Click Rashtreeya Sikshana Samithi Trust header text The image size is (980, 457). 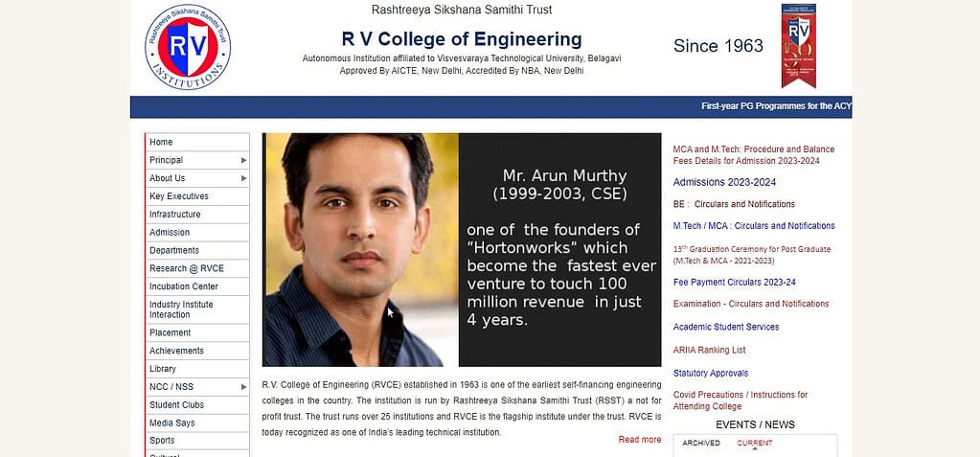462,10
